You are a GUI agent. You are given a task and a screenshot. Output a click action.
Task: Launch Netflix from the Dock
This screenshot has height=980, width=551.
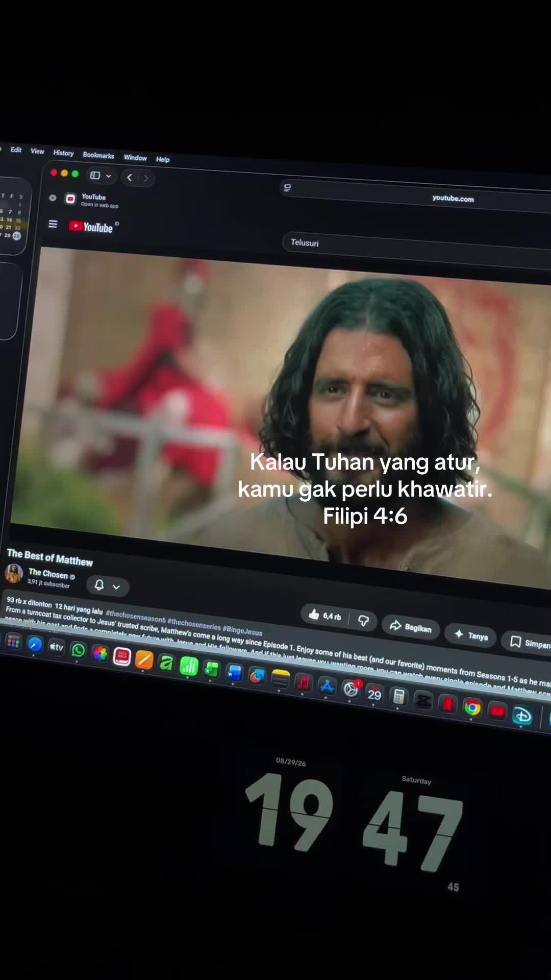(447, 704)
